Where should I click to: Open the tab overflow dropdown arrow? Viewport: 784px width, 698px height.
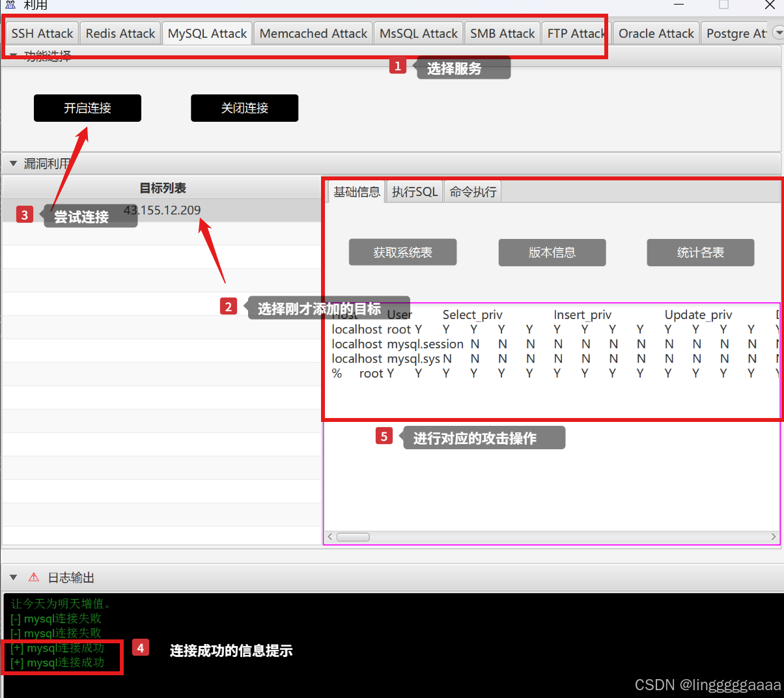click(x=778, y=32)
